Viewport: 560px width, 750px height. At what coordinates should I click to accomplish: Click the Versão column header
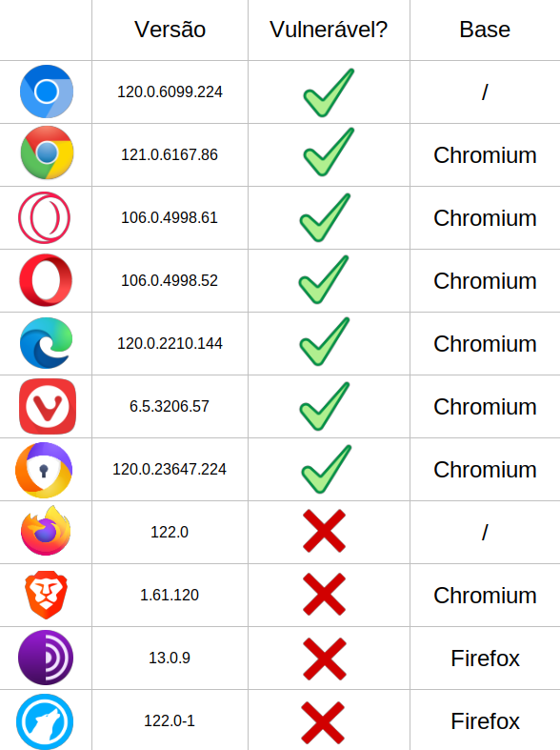[170, 30]
